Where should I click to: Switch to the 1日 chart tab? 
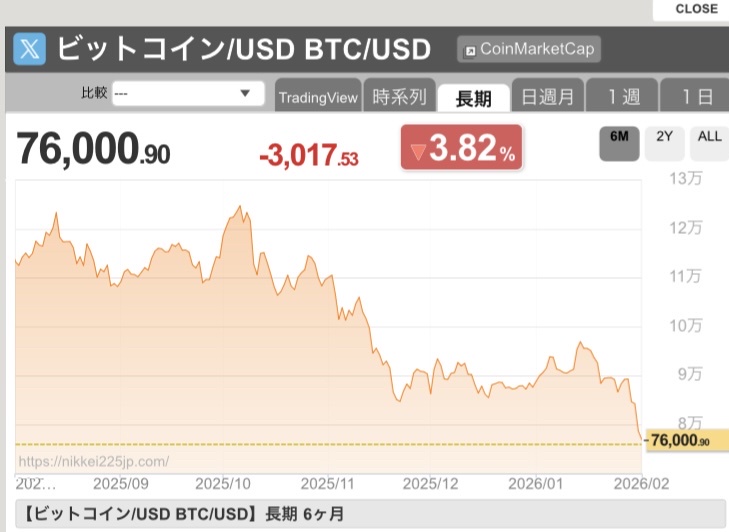coord(696,97)
